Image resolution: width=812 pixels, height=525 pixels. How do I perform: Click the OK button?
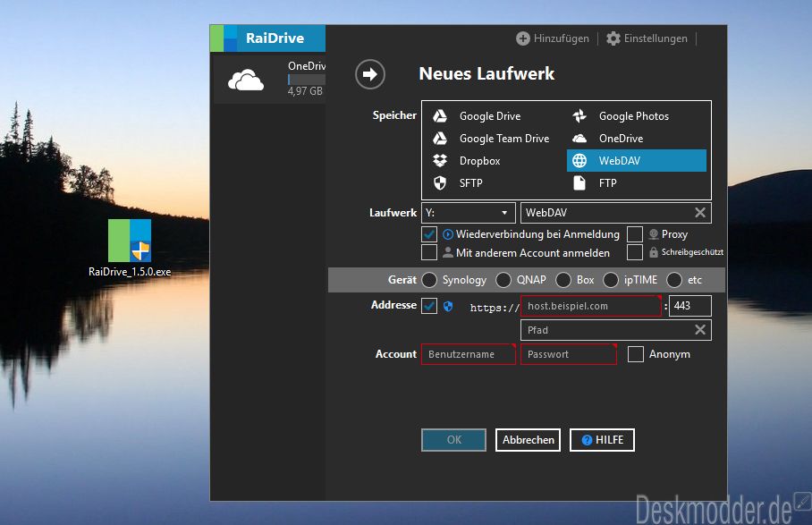[x=453, y=439]
